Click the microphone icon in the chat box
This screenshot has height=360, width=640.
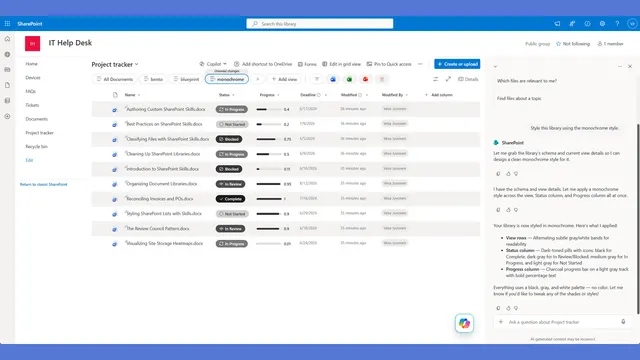(623, 322)
